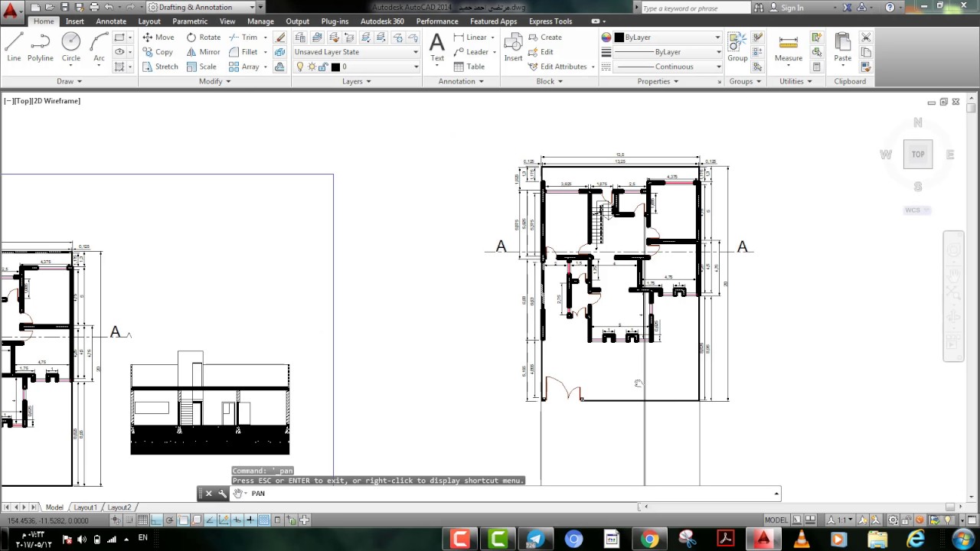980x551 pixels.
Task: Expand the Annotation panel
Action: [461, 81]
